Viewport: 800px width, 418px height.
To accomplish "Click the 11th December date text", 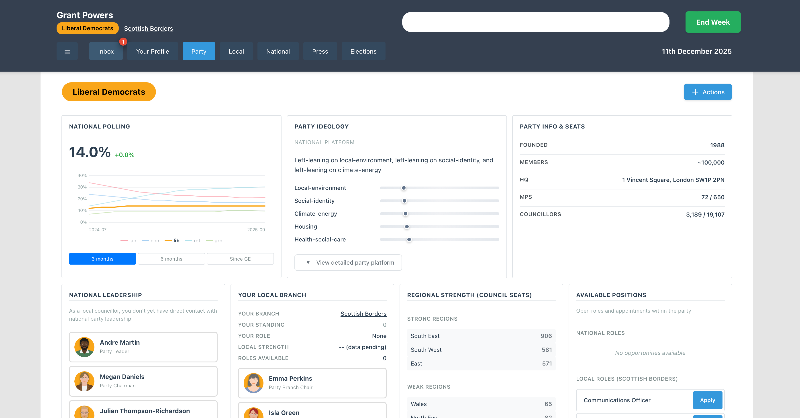I will 696,52.
